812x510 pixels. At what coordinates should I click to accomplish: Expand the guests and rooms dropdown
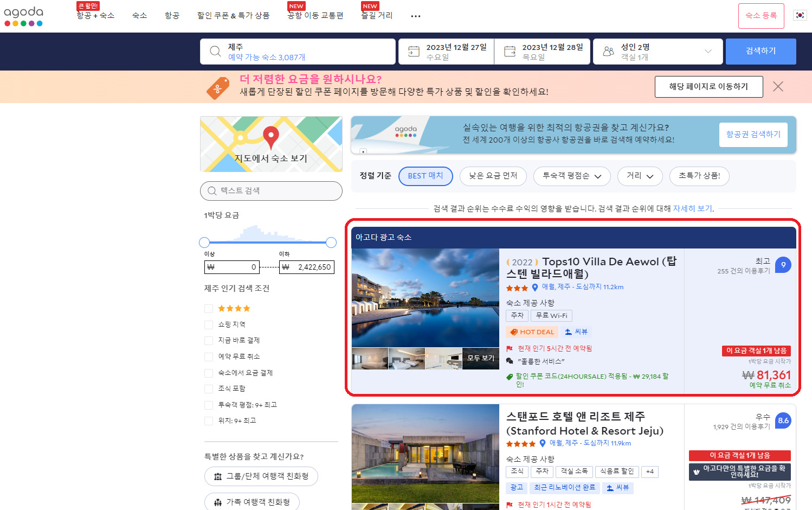click(708, 52)
